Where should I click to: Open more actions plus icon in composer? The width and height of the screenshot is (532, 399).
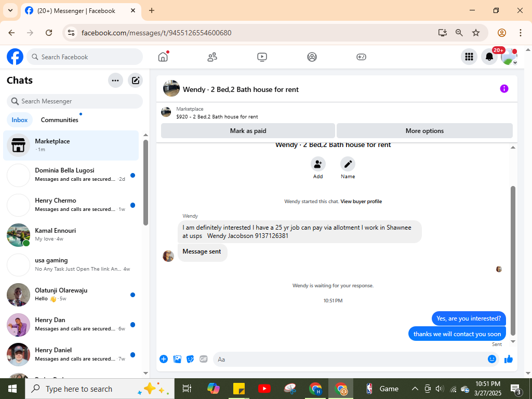point(164,359)
